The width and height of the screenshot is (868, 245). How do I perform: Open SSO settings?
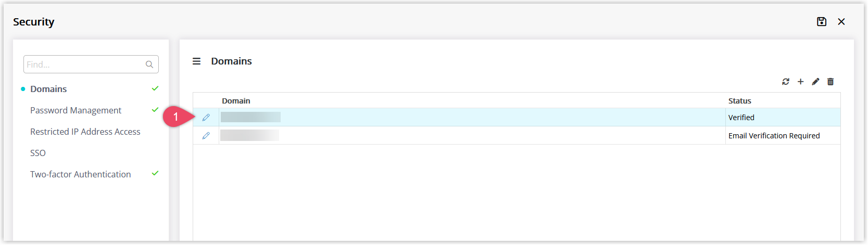point(38,153)
